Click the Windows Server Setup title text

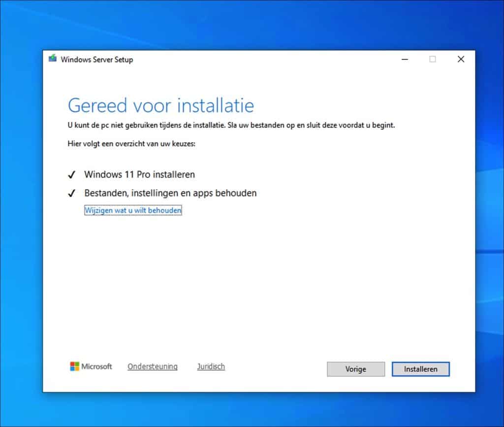97,60
